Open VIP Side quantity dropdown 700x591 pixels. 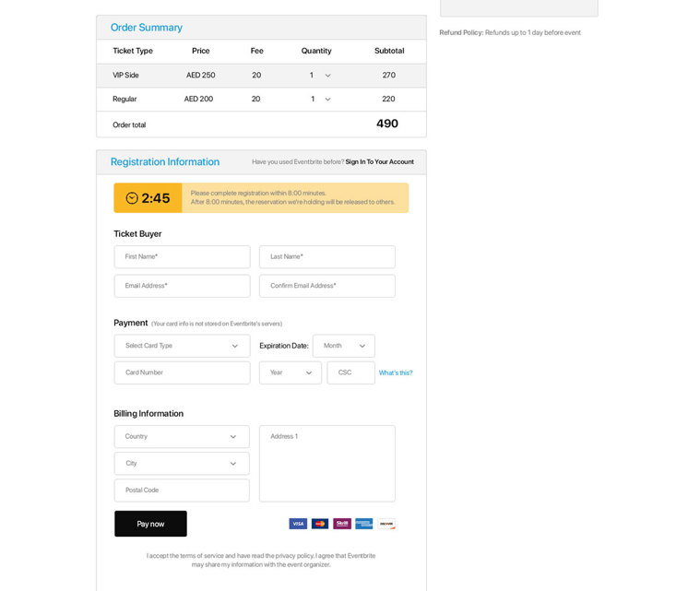coord(327,76)
